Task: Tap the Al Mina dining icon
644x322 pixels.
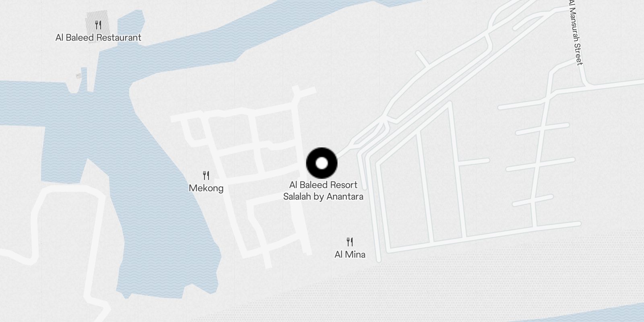Action: [x=350, y=242]
